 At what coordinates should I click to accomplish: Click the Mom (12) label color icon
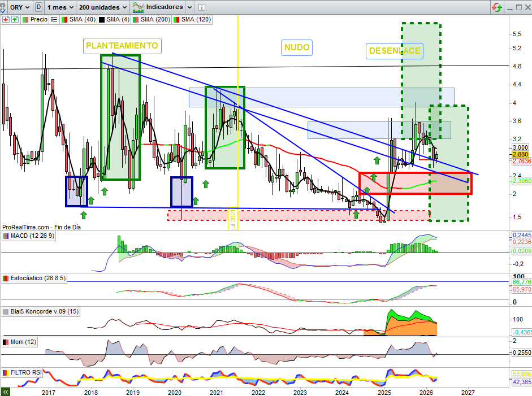coord(6,342)
